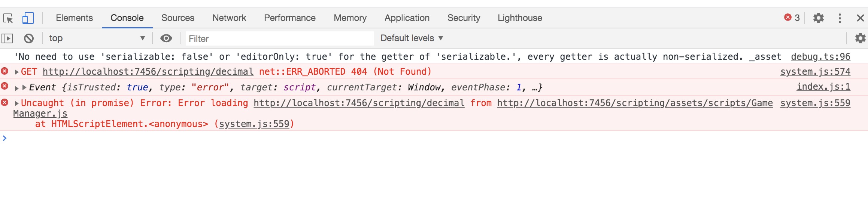Click the clear console icon

point(29,38)
